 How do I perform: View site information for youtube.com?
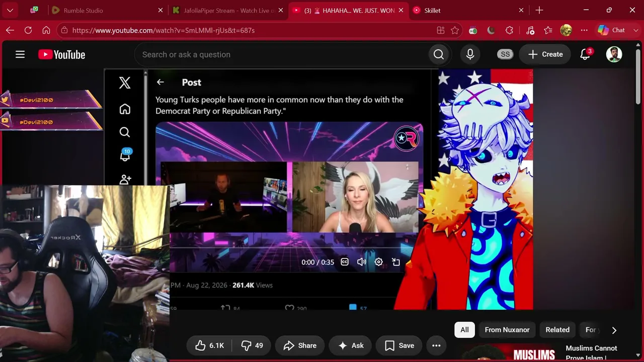(64, 30)
